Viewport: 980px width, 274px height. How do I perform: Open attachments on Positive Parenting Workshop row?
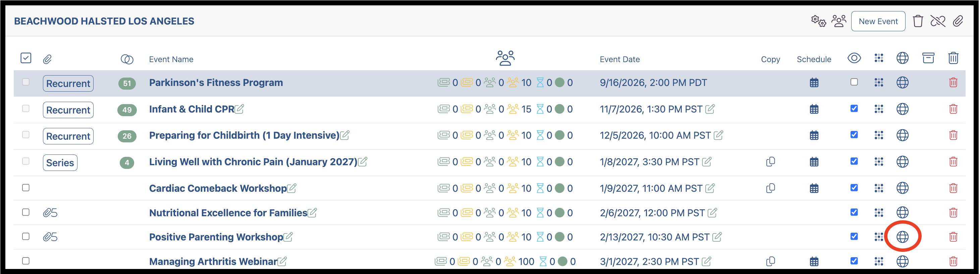click(x=50, y=237)
